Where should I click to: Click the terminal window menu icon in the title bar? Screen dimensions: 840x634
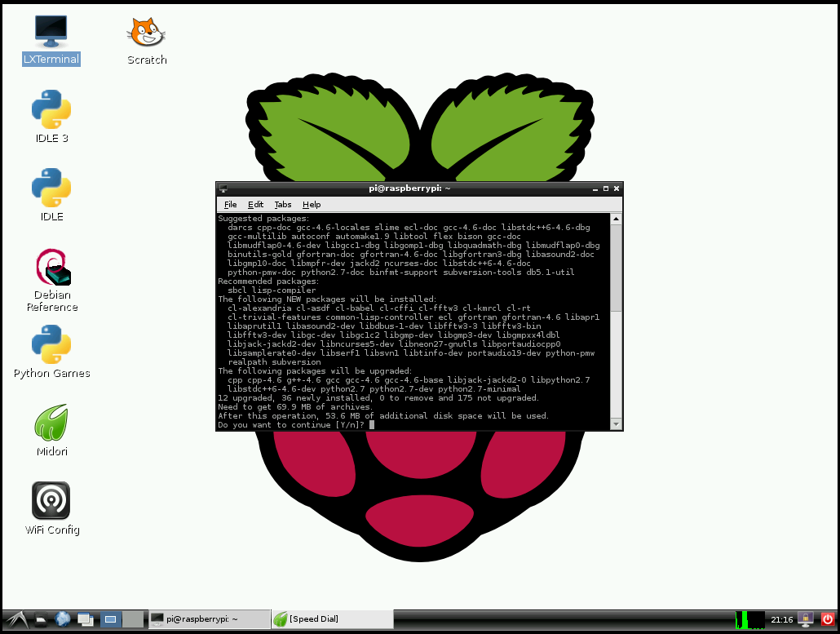223,188
